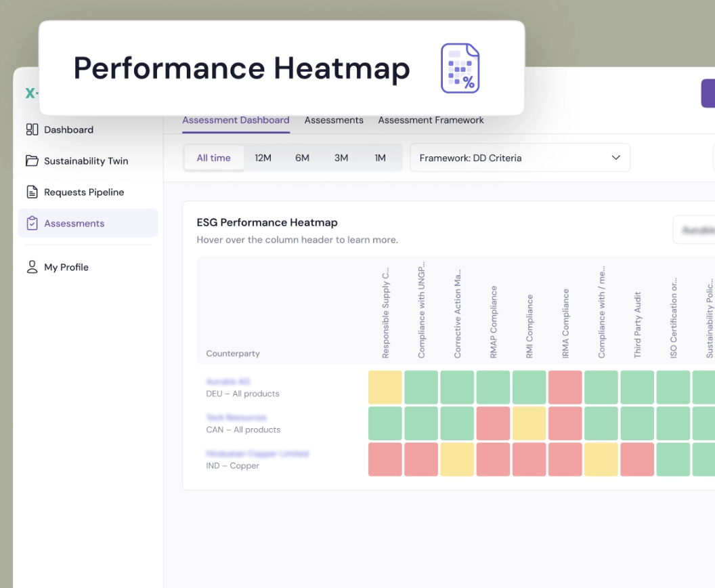Viewport: 715px width, 588px height.
Task: Click CAN row red IRMA Compliance cell
Action: (565, 423)
